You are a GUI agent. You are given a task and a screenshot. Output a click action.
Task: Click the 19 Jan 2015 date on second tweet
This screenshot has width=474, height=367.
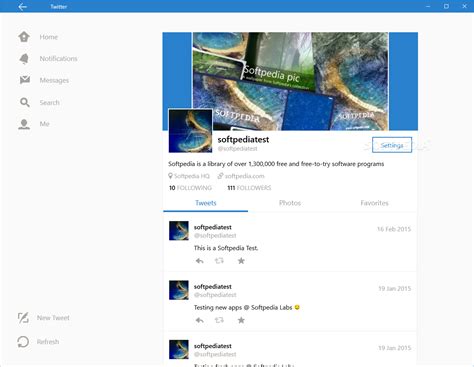pos(395,289)
